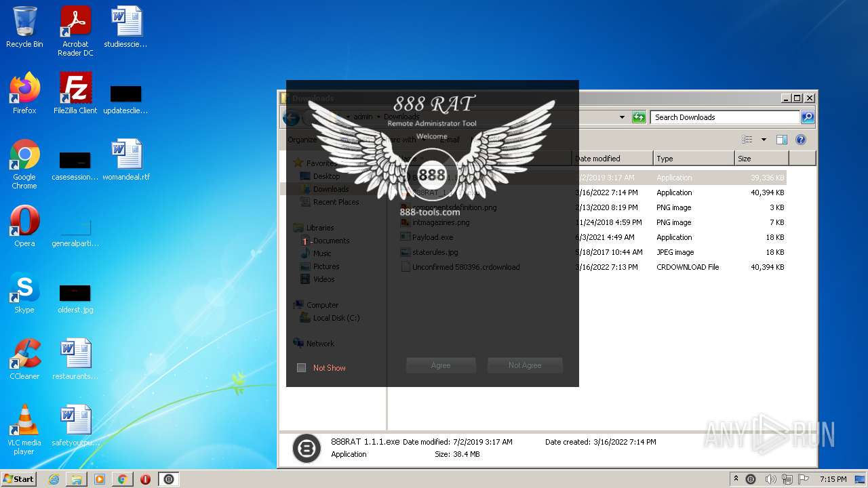Open Recycle Bin on the desktop

[x=24, y=27]
